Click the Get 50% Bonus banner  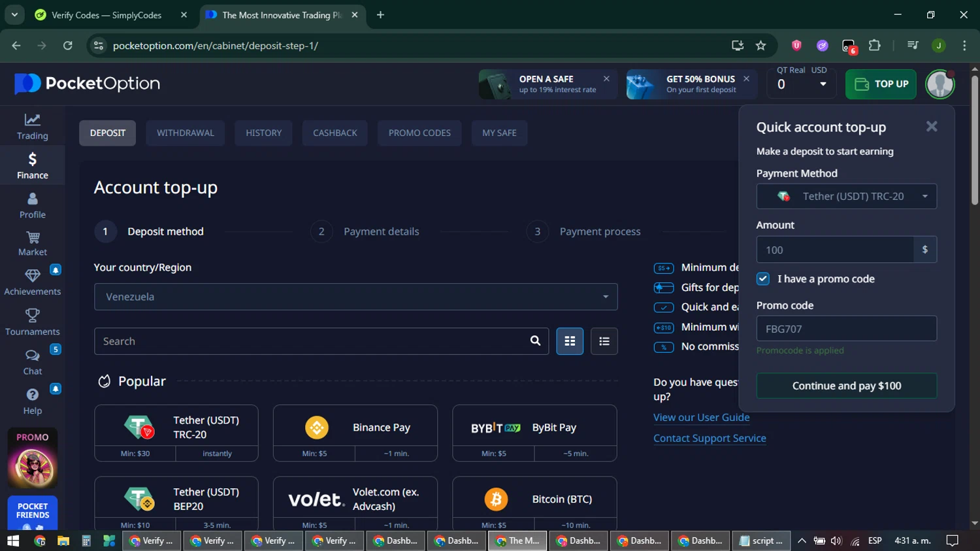pyautogui.click(x=691, y=84)
